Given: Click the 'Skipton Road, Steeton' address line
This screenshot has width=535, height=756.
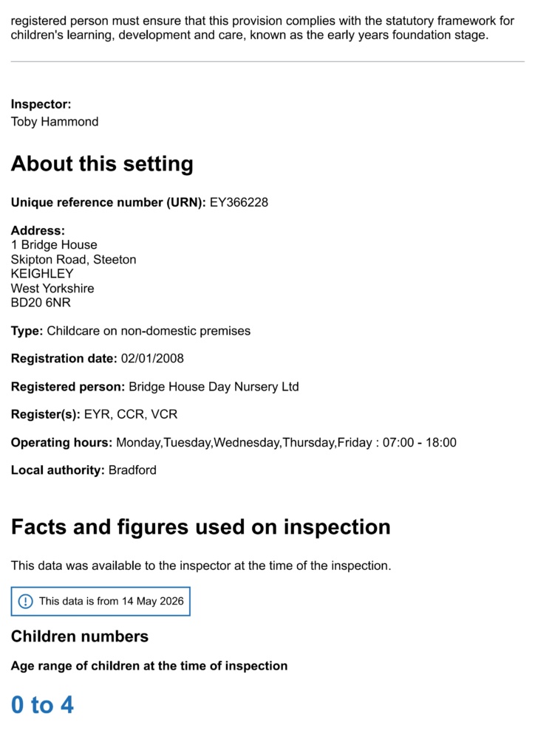Looking at the screenshot, I should click(x=73, y=259).
